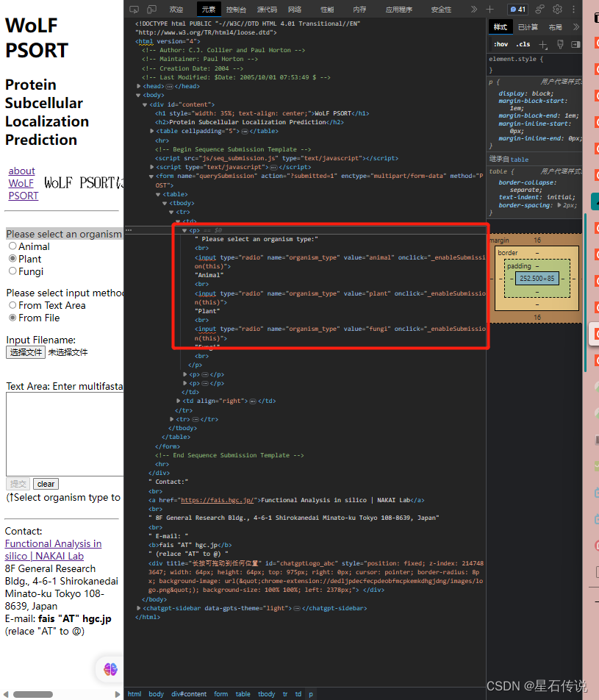This screenshot has height=700, width=599.
Task: Toggle .cls element classes panel
Action: 523,44
